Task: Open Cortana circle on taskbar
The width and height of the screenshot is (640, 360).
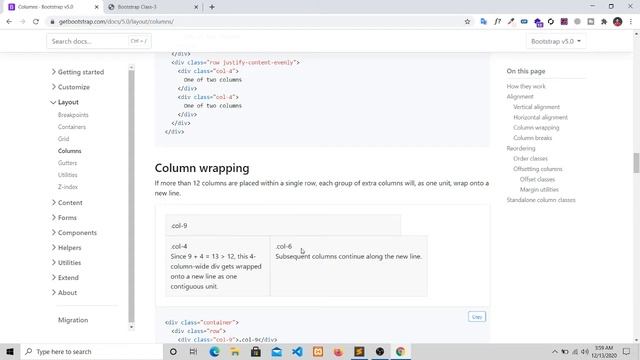Action: [x=173, y=351]
